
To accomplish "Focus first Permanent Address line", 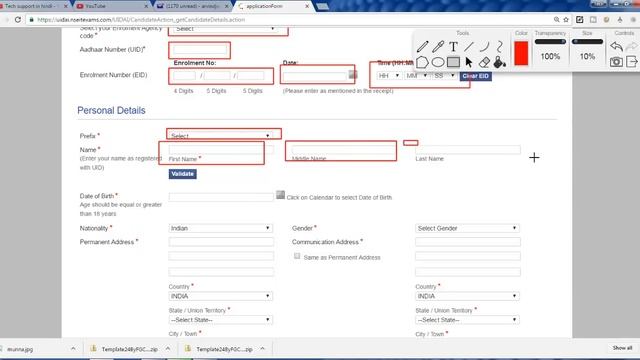I will tap(221, 242).
